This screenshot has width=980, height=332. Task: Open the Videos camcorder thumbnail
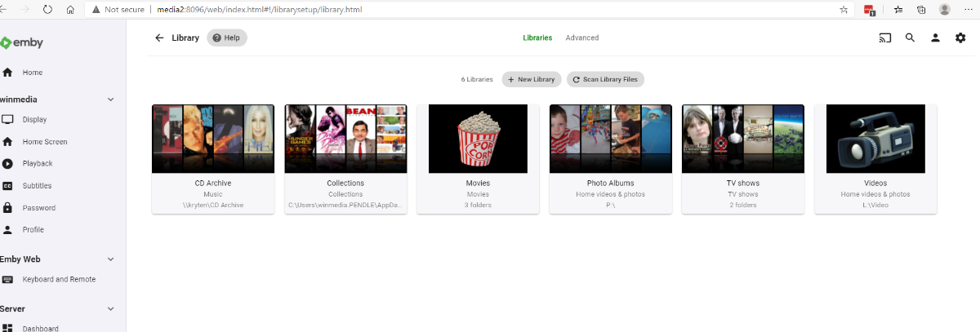pos(875,139)
